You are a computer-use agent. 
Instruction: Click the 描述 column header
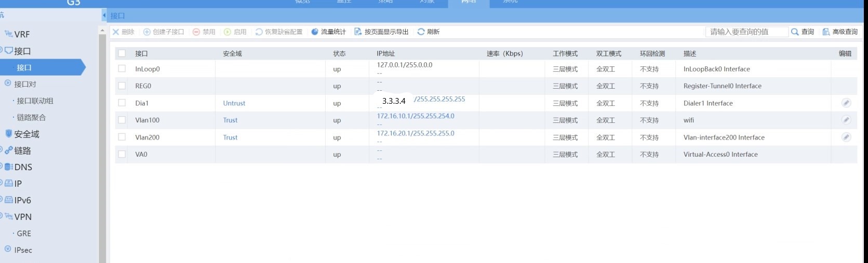coord(690,53)
